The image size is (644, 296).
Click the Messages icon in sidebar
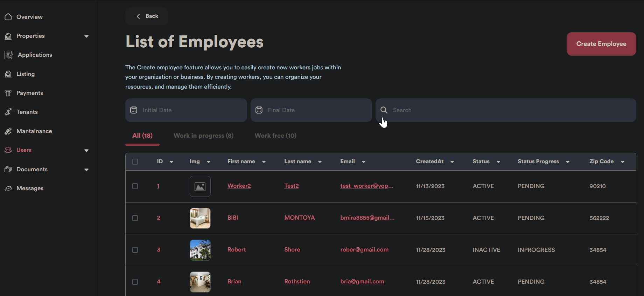coord(8,188)
